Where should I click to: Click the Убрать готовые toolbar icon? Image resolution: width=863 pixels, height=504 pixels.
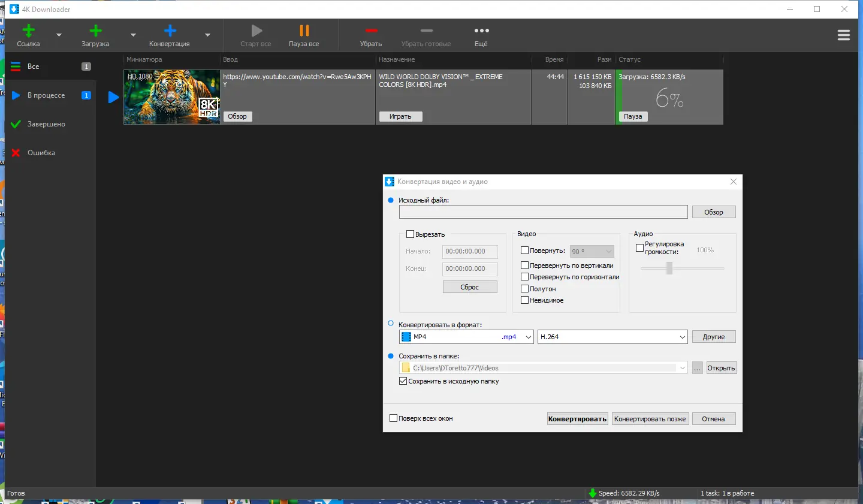pos(426,31)
